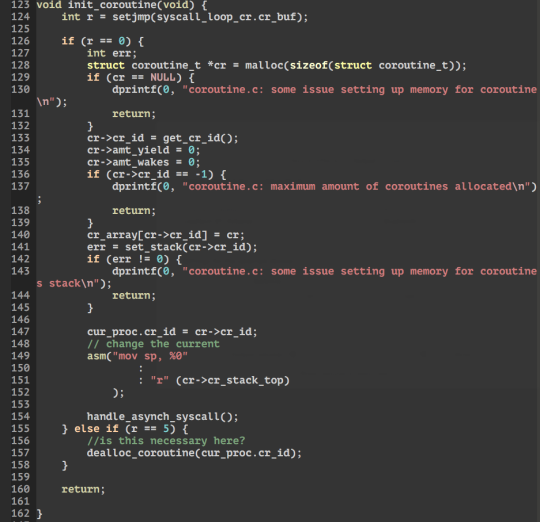Viewport: 540px width, 522px height.
Task: Click 'return;' on line 144
Action: (134, 295)
